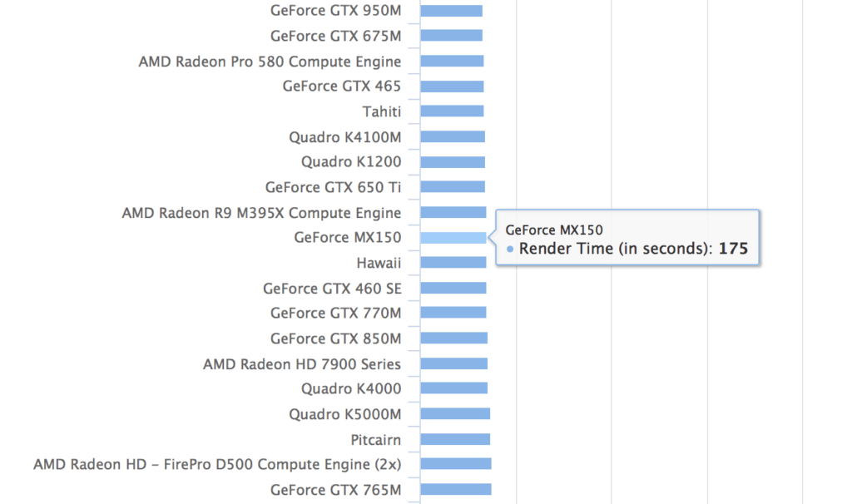Screen dimensions: 852x504
Task: Click the GeForce GTX 460 SE bar
Action: (453, 288)
